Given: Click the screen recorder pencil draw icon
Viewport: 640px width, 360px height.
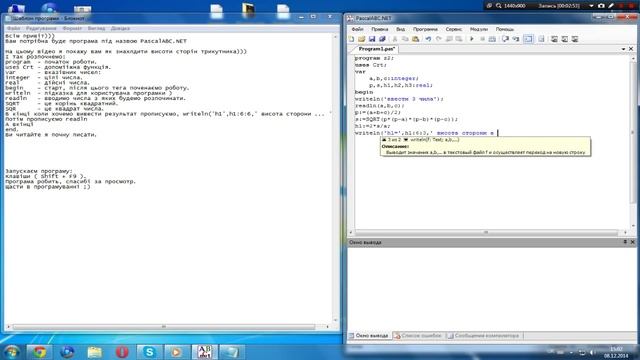Looking at the screenshot, I should coord(611,6).
